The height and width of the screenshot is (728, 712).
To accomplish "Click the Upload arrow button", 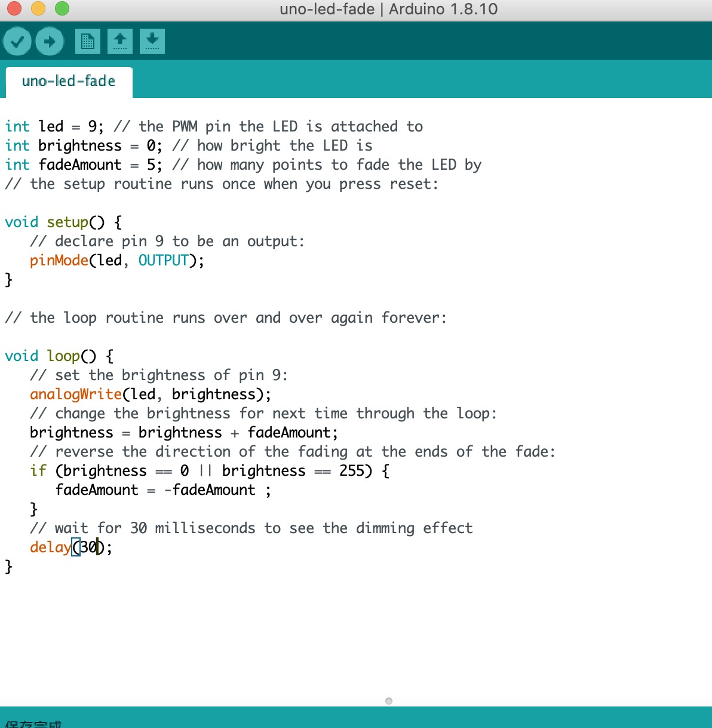I will 50,41.
